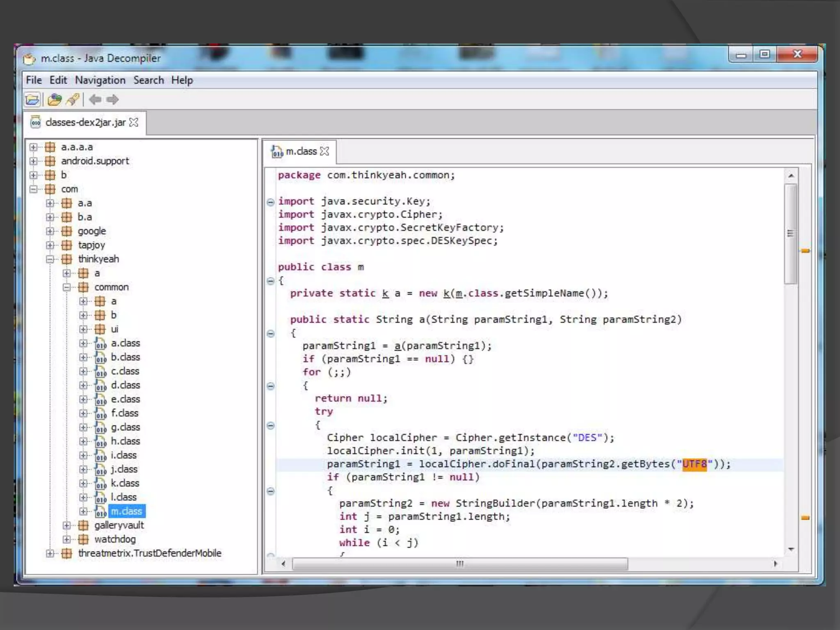Open the Search menu
Viewport: 840px width, 630px height.
tap(148, 80)
